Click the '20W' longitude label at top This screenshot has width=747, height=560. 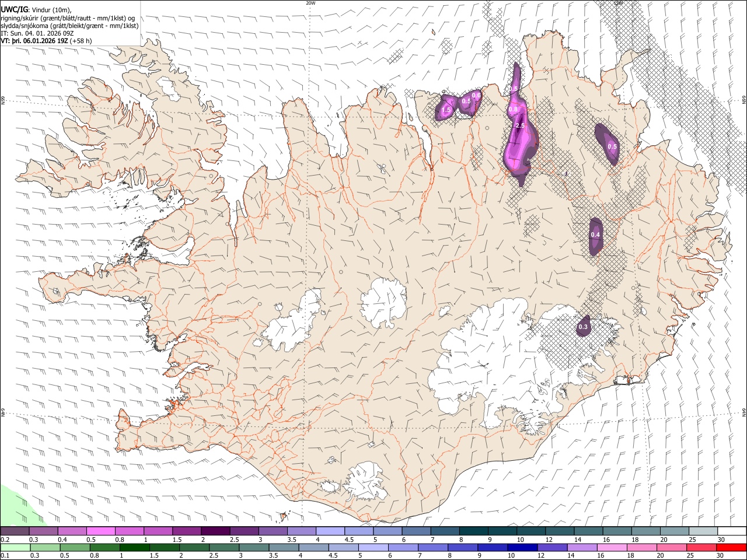[x=310, y=3]
